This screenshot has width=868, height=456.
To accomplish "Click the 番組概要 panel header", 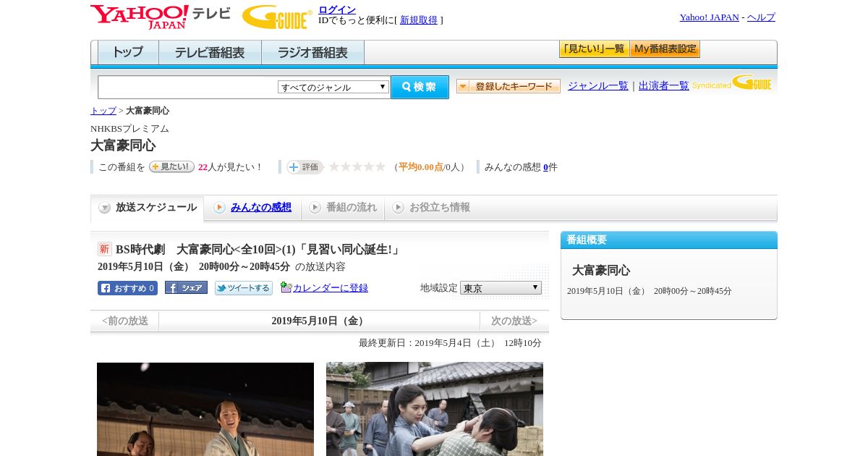I will [x=669, y=240].
